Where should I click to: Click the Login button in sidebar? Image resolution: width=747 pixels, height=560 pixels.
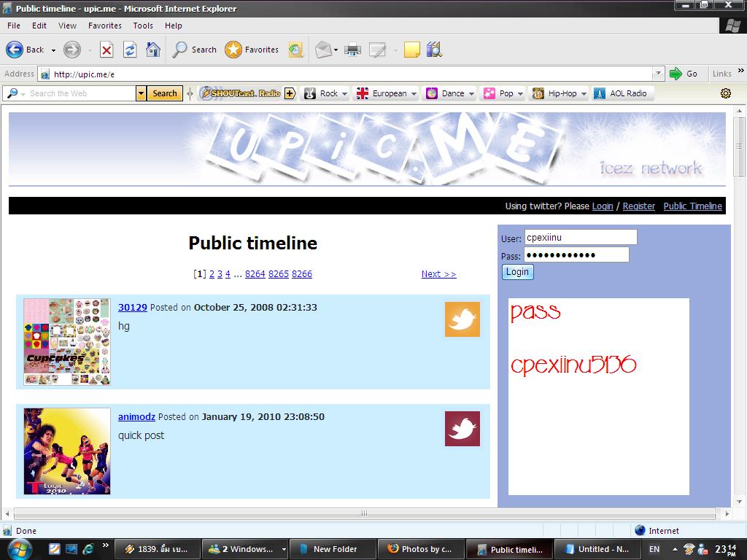pyautogui.click(x=517, y=272)
